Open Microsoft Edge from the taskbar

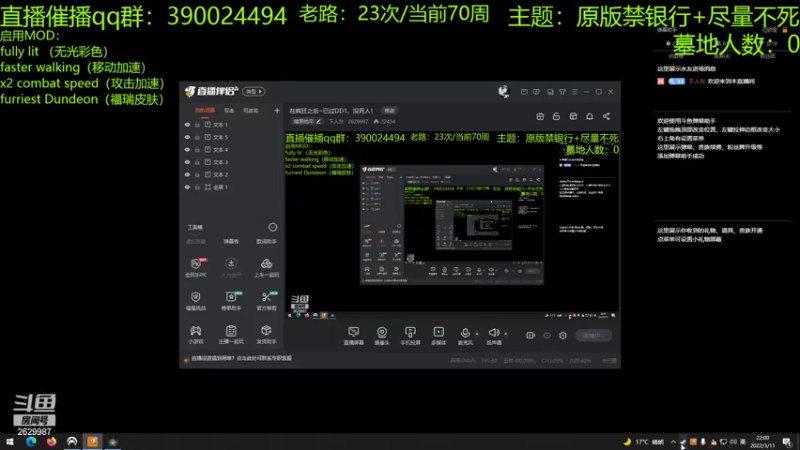[31, 442]
